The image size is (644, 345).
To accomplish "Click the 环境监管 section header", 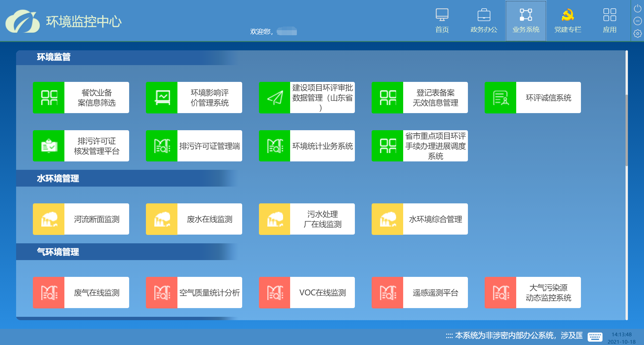I will coord(54,57).
